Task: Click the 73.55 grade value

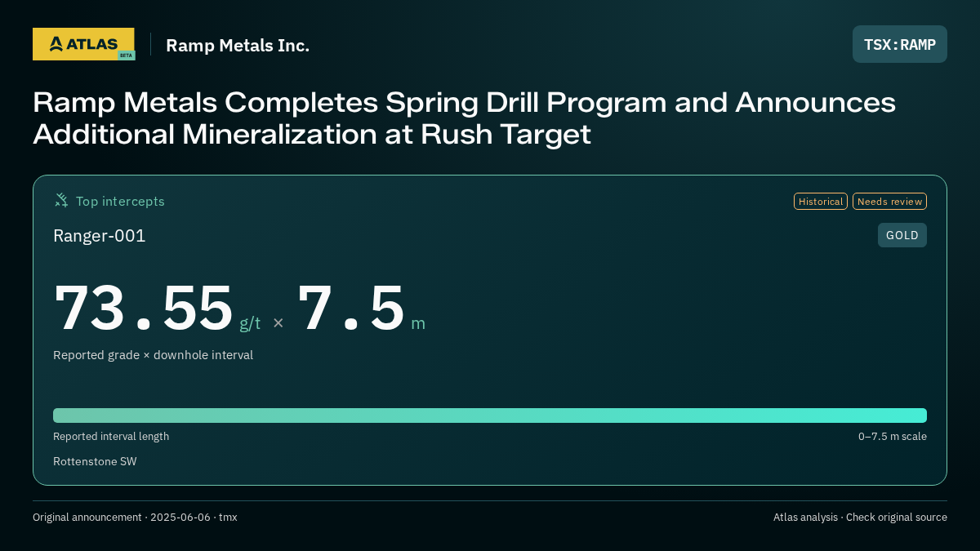Action: point(144,308)
